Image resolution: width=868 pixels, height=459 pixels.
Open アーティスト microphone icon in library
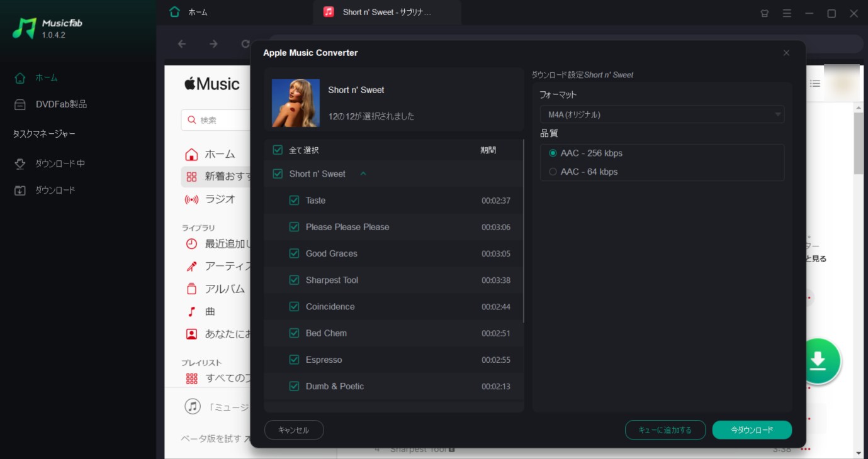coord(191,267)
